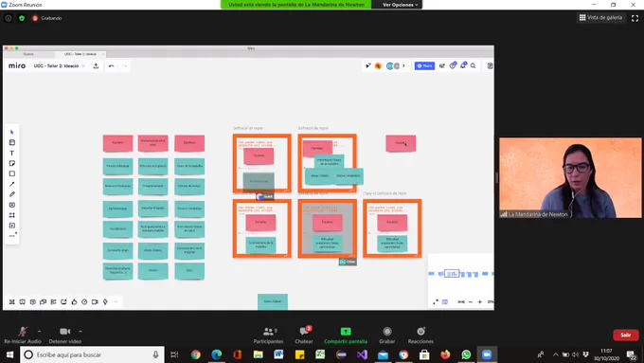Screen dimensions: 644x363
Task: Open the Chatear chat panel
Action: pyautogui.click(x=304, y=335)
